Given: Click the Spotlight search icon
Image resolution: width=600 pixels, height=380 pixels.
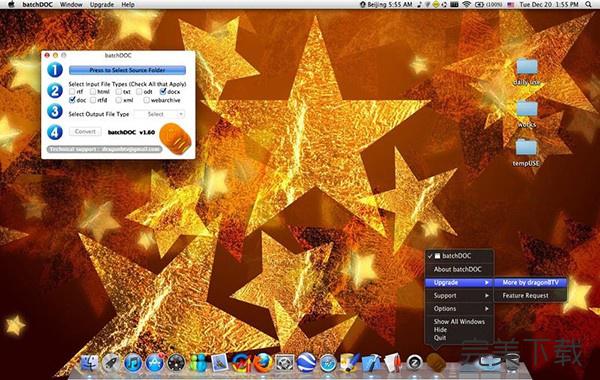Looking at the screenshot, I should 588,5.
